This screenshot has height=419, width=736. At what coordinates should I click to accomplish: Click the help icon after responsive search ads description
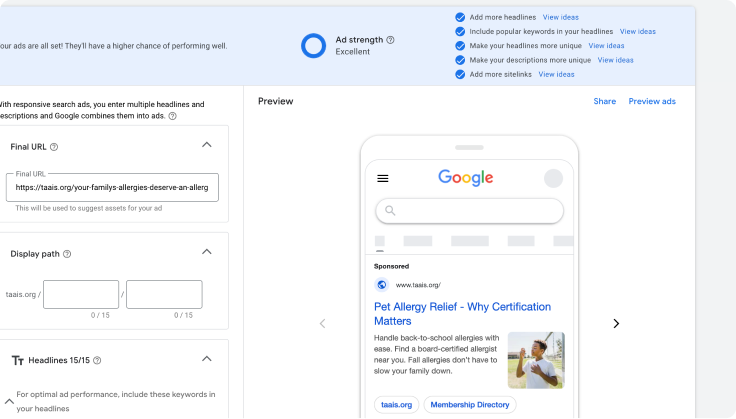coord(173,116)
